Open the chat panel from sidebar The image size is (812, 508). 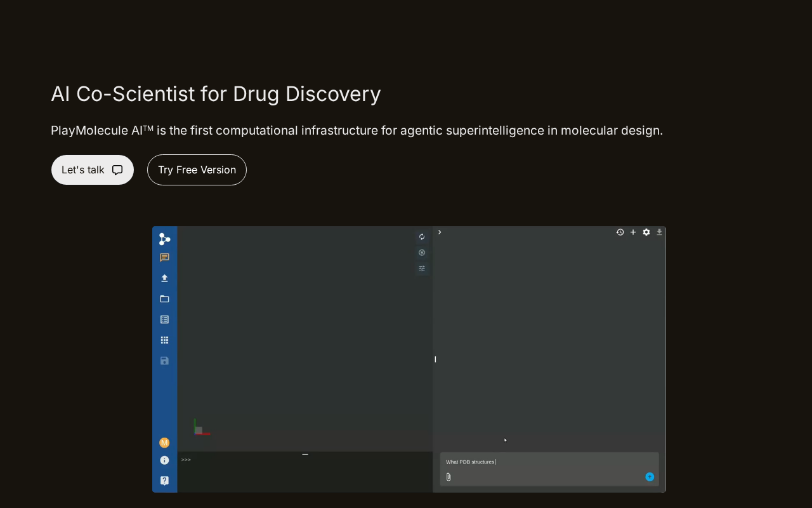coord(164,258)
